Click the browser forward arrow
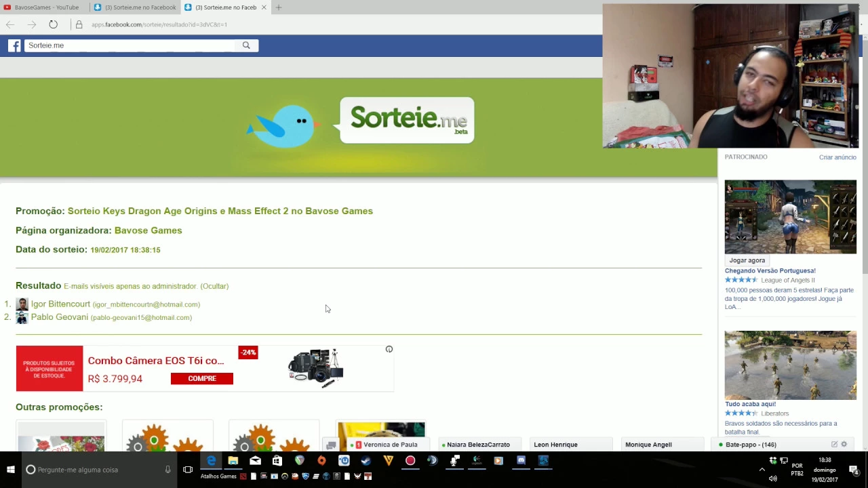Image resolution: width=868 pixels, height=488 pixels. [32, 24]
